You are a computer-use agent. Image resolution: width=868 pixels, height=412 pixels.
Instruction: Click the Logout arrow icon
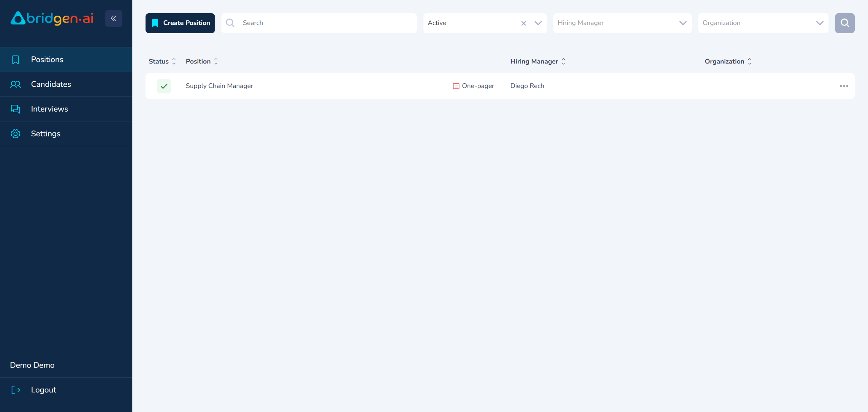click(x=16, y=390)
